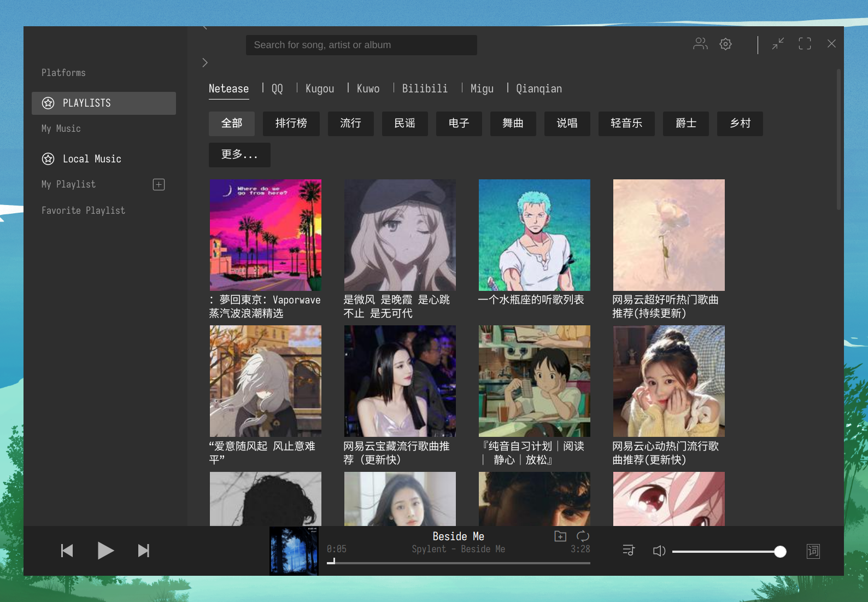The image size is (868, 602).
Task: Click the 一个水瓶座的听歌列表 title text
Action: coord(531,300)
